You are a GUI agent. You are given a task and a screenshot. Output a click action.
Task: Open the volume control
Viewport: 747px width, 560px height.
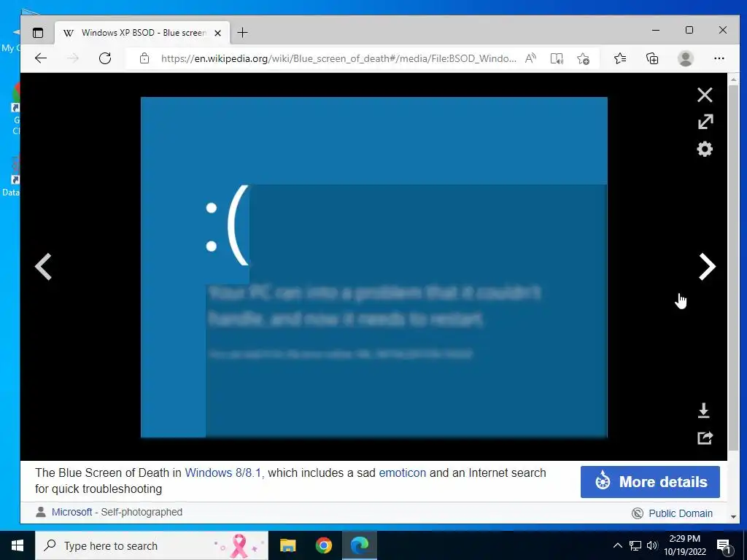652,545
